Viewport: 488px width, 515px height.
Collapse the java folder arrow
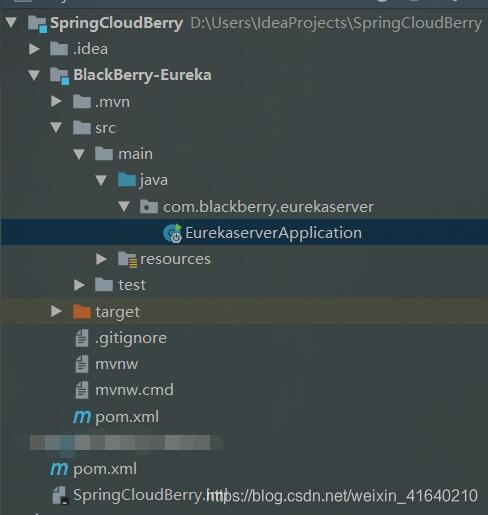pyautogui.click(x=101, y=180)
